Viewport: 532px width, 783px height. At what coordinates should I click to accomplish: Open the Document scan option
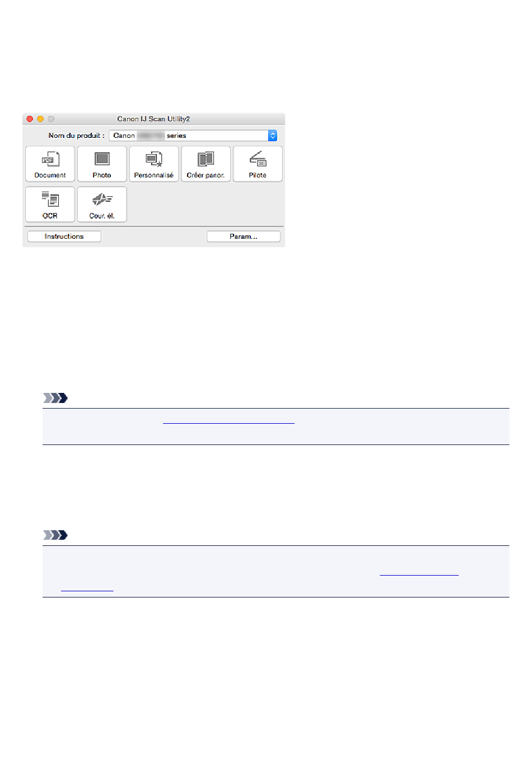(50, 164)
